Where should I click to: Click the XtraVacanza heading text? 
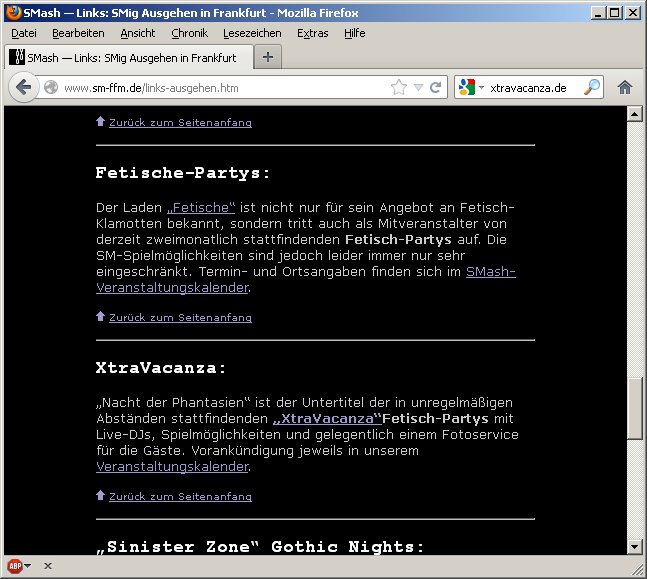pyautogui.click(x=161, y=368)
